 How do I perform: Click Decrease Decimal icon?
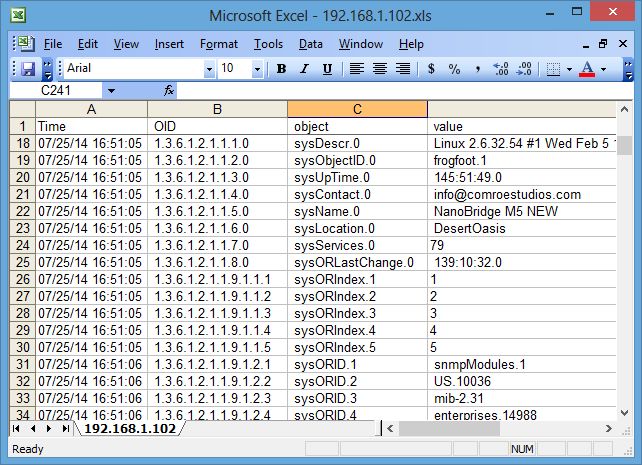(x=524, y=69)
